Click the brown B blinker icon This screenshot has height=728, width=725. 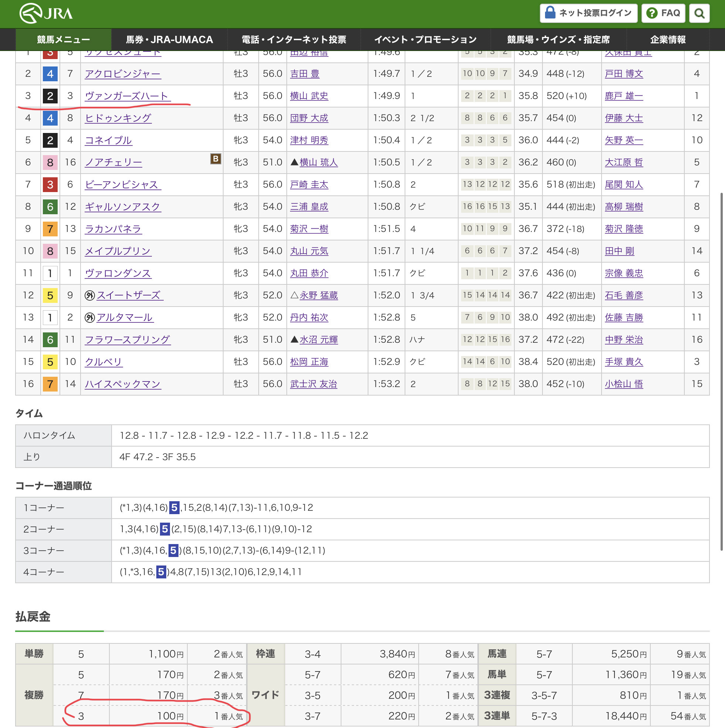coord(215,159)
